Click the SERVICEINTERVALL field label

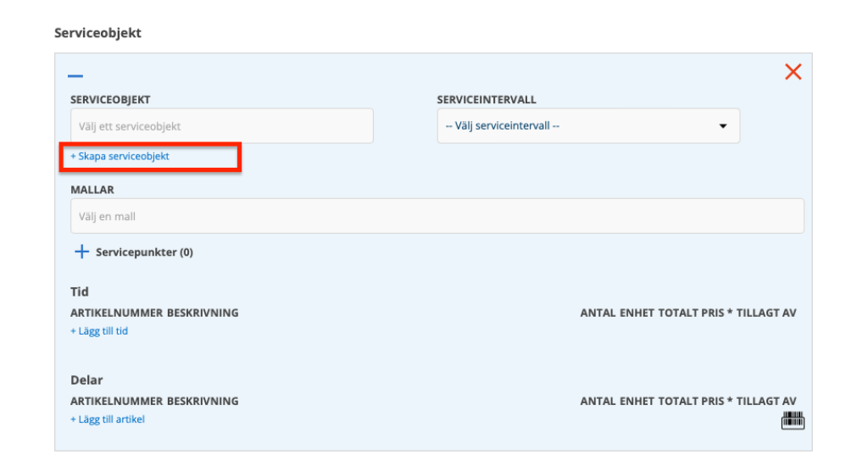pyautogui.click(x=487, y=100)
